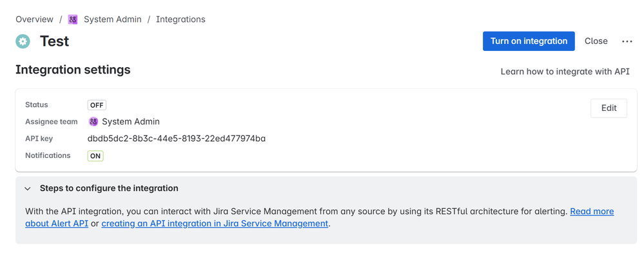Go to Overview breadcrumb
This screenshot has width=644, height=256.
tap(35, 19)
